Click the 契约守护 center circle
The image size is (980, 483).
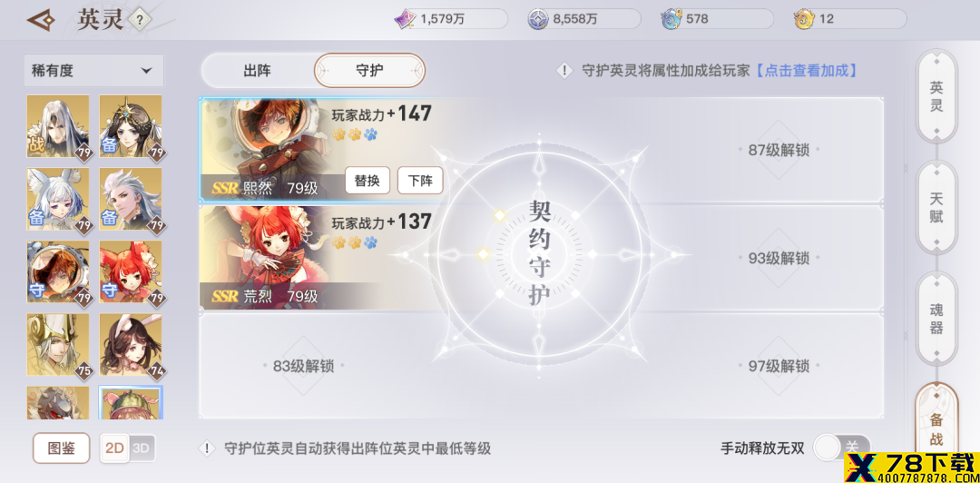click(539, 253)
